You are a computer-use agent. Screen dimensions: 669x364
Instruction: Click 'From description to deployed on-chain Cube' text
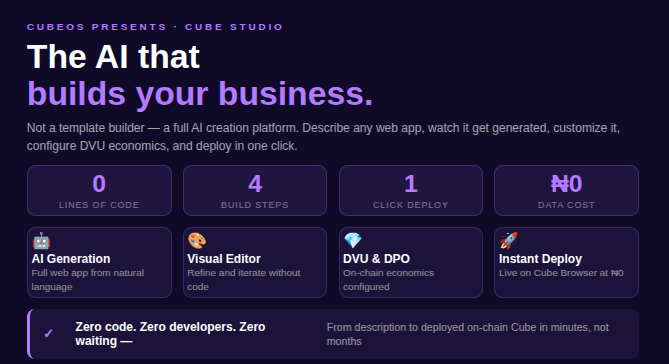468,334
